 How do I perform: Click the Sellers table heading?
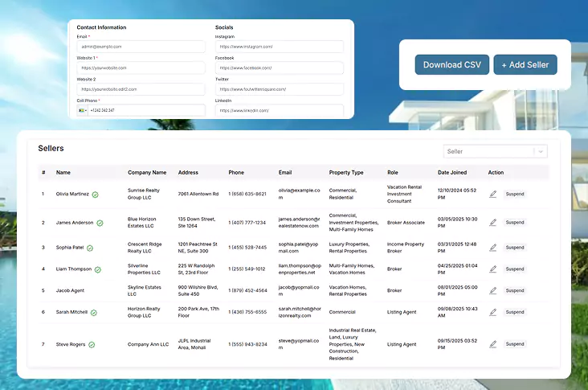(x=51, y=148)
